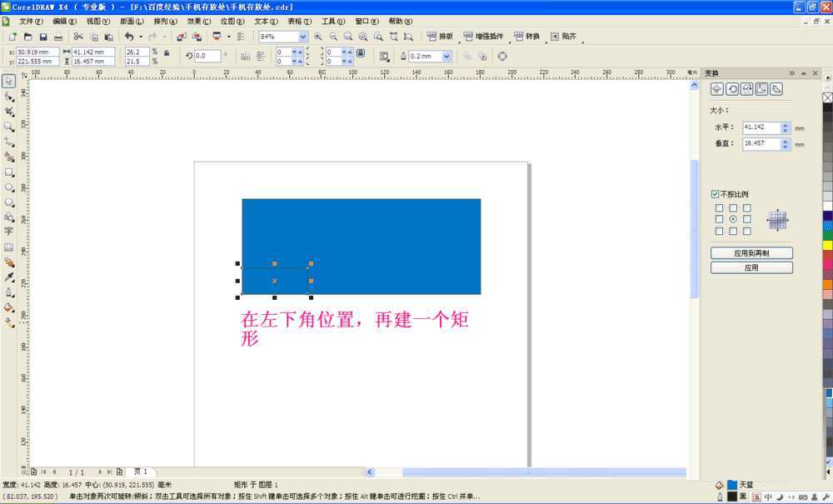The height and width of the screenshot is (504, 833).
Task: Uncheck the 不按比例 checkbox
Action: pyautogui.click(x=715, y=192)
